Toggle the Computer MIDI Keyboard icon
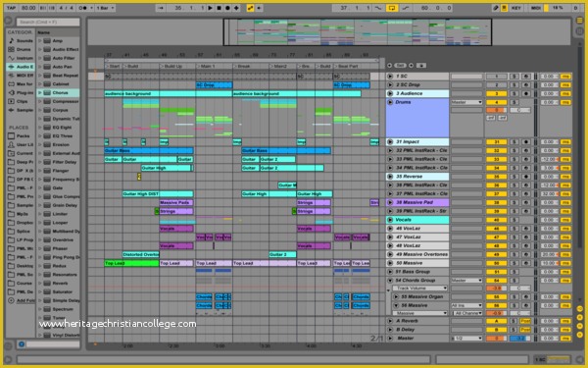 pyautogui.click(x=505, y=8)
